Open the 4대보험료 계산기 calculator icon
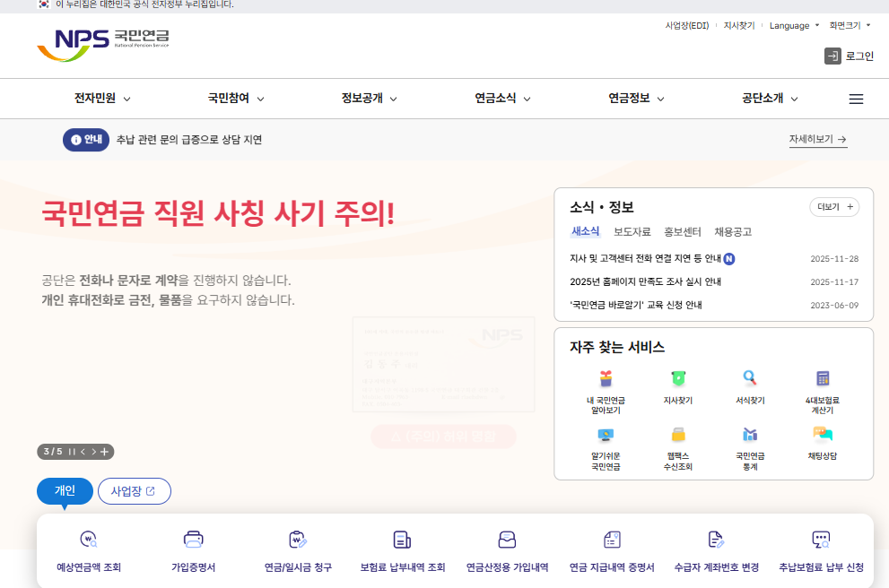 click(822, 378)
